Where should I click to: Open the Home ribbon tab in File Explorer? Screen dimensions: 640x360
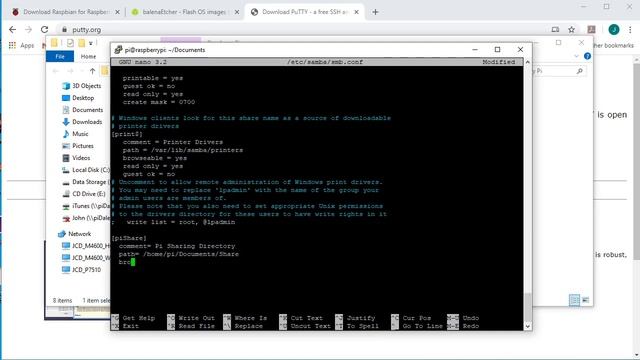(x=88, y=56)
